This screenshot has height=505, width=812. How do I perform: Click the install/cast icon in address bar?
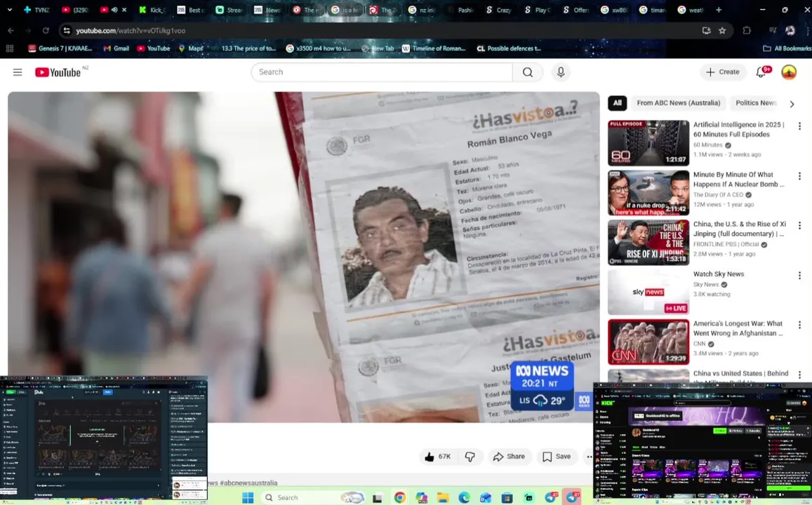(706, 31)
